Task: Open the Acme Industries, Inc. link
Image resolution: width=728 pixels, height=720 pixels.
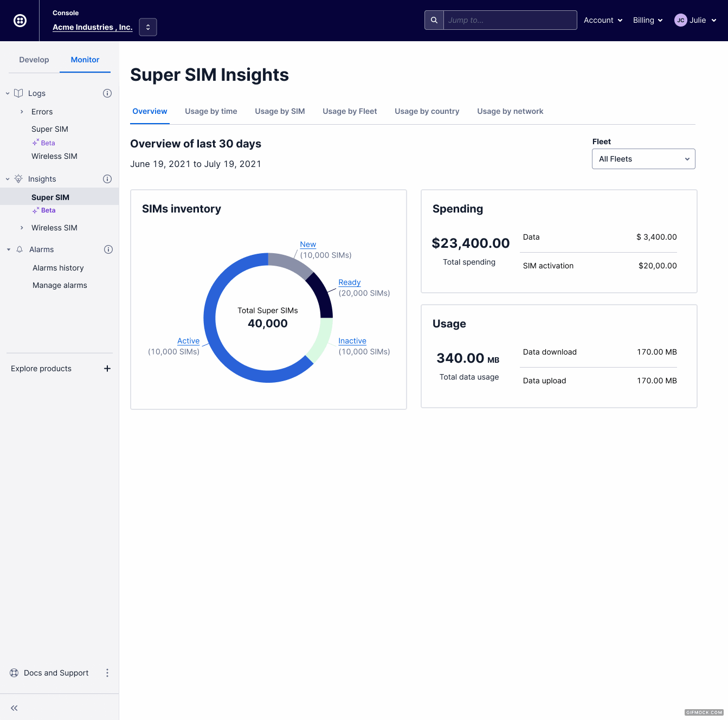Action: (x=92, y=27)
